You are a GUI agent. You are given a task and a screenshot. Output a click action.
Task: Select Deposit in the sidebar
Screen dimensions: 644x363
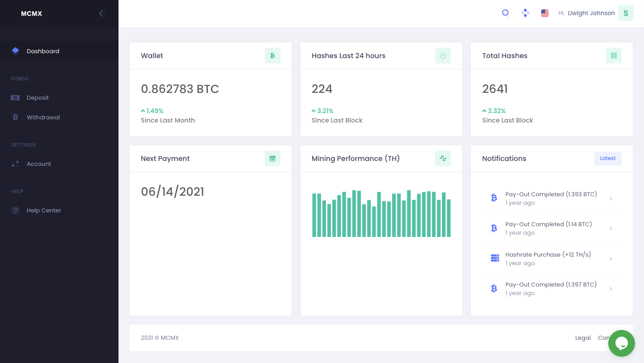(x=38, y=98)
